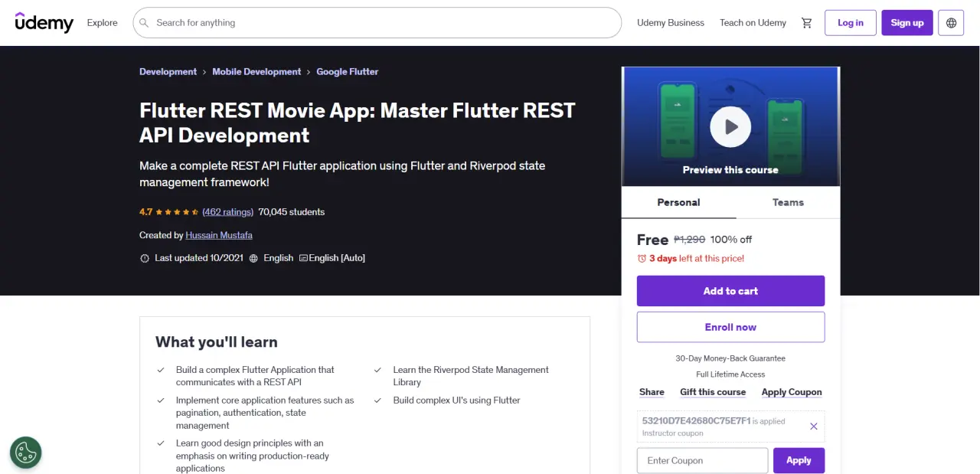Click the Share link
This screenshot has height=474, width=980.
pos(652,392)
